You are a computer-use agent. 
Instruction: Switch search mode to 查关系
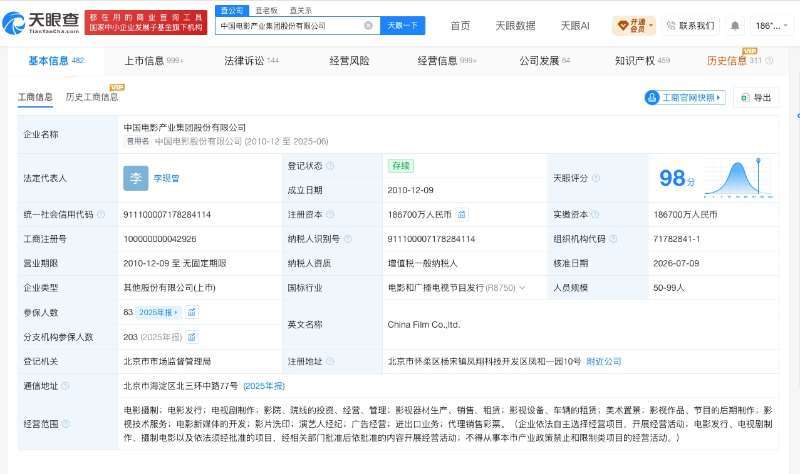click(300, 10)
